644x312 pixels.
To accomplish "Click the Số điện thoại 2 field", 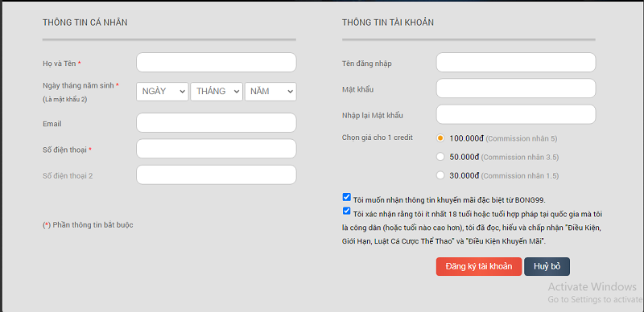I will coord(216,174).
